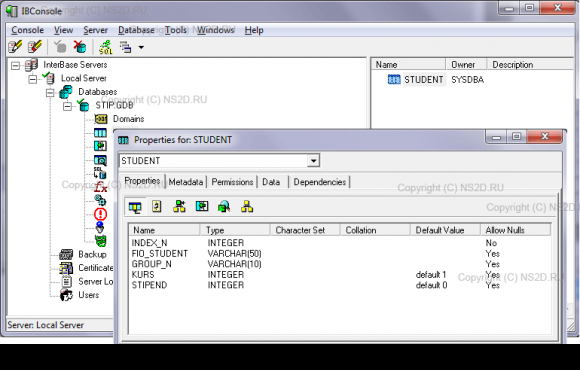Select the Domains node icon in tree
Image resolution: width=580 pixels, height=370 pixels.
click(x=101, y=119)
